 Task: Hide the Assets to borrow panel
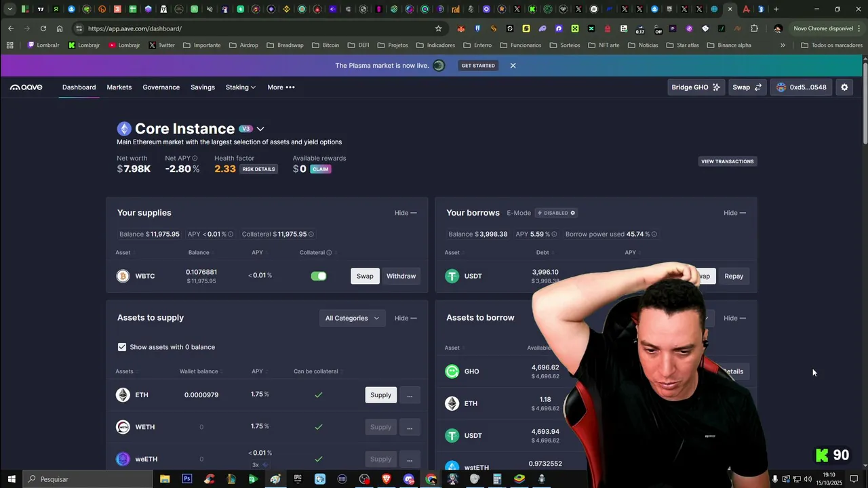click(734, 318)
